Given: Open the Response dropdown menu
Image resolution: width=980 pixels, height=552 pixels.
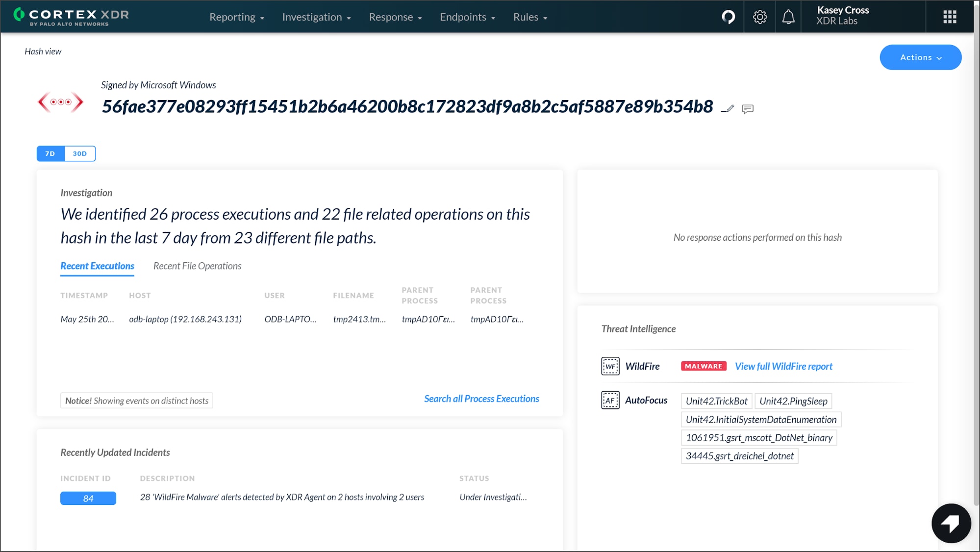Looking at the screenshot, I should [x=395, y=17].
